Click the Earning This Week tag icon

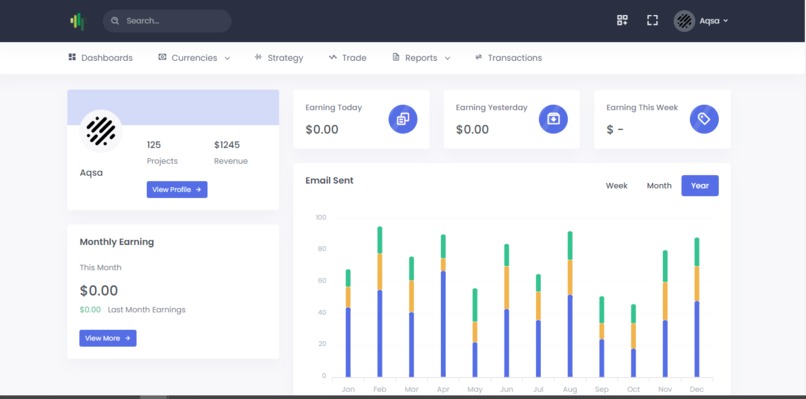click(704, 119)
